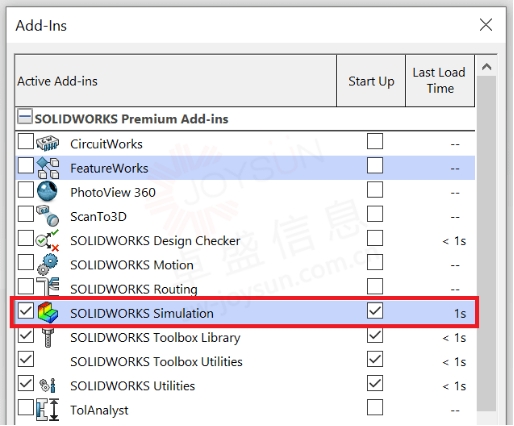The image size is (514, 426).
Task: Click the Last Load Time column header
Action: tap(440, 81)
